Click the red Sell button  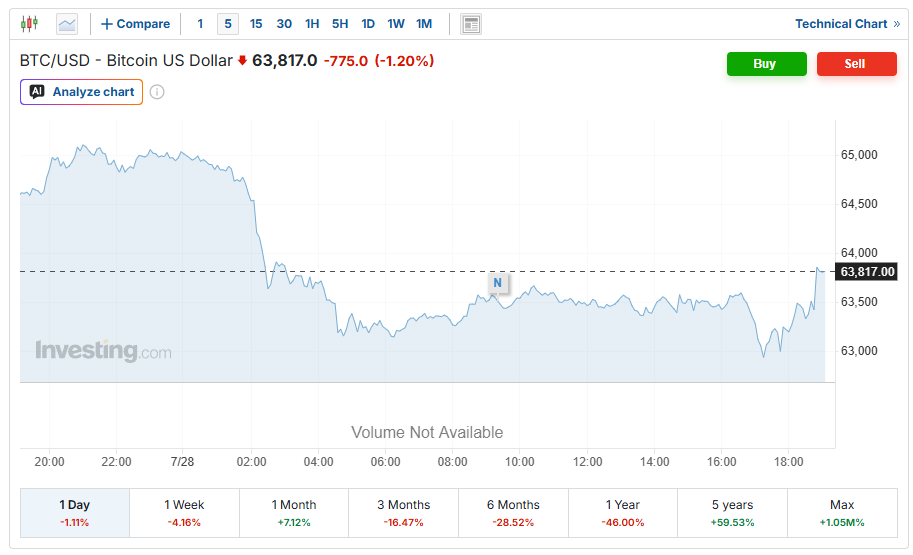click(856, 63)
